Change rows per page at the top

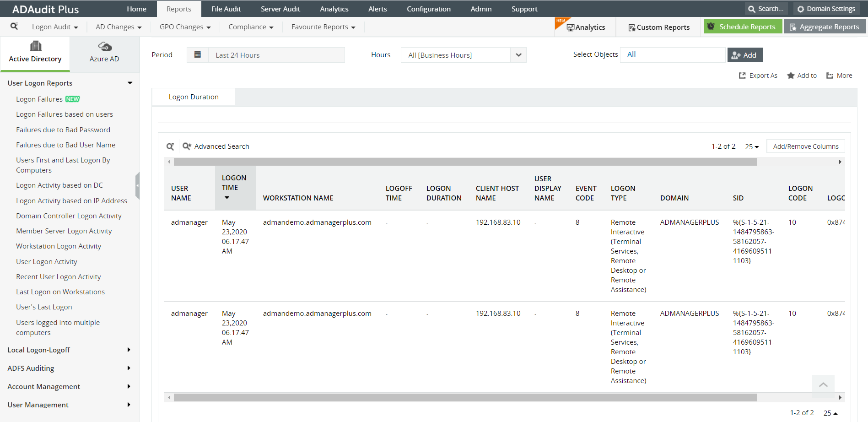[x=752, y=146]
